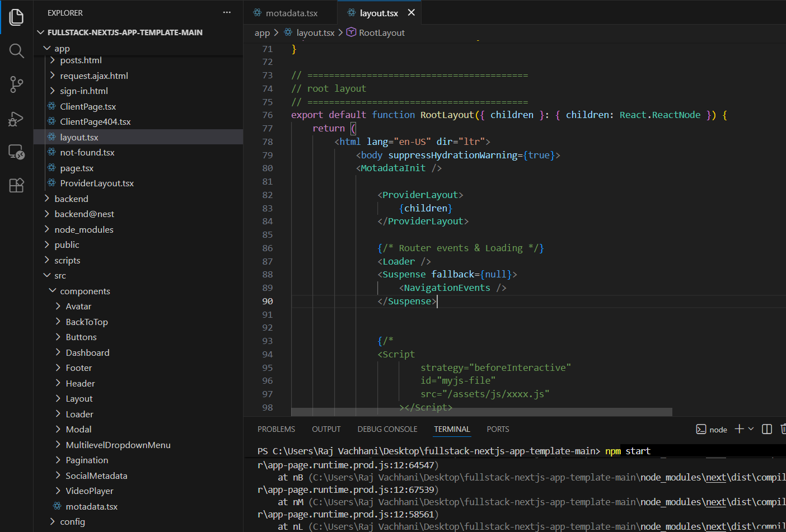Select the TERMINAL panel tab
786x532 pixels.
click(x=452, y=429)
